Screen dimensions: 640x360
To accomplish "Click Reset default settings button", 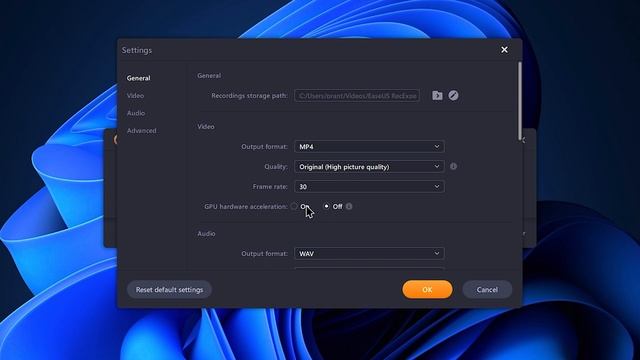I will point(169,290).
